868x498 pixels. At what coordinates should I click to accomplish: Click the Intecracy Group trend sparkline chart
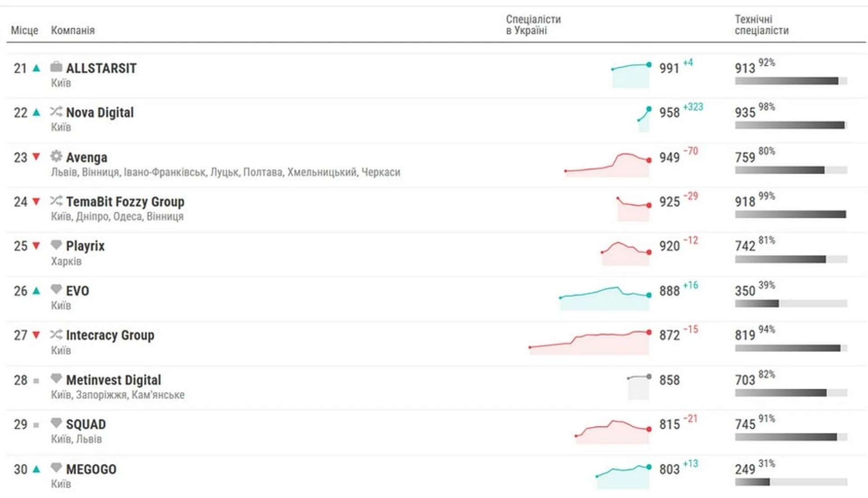(590, 342)
